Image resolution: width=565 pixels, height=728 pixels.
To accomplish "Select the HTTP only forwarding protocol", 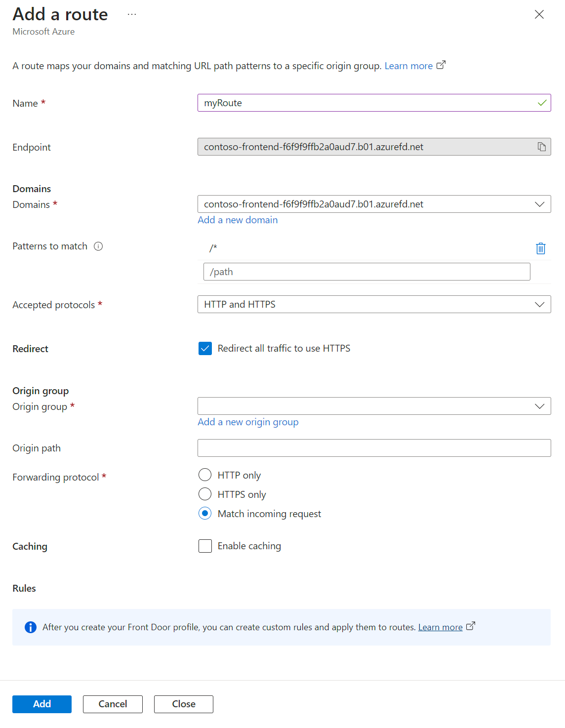I will (205, 475).
